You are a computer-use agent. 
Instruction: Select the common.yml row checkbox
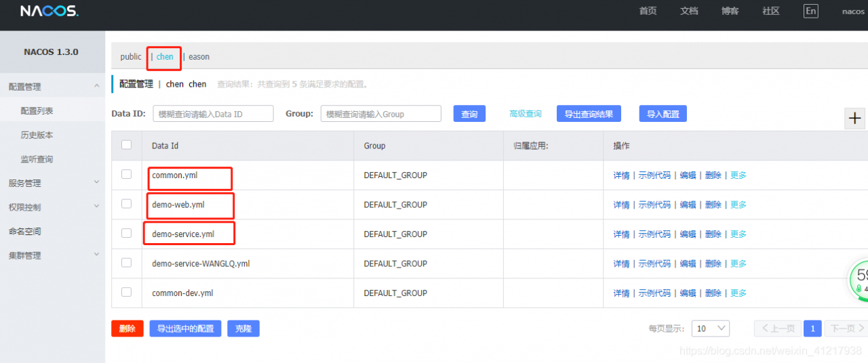126,175
